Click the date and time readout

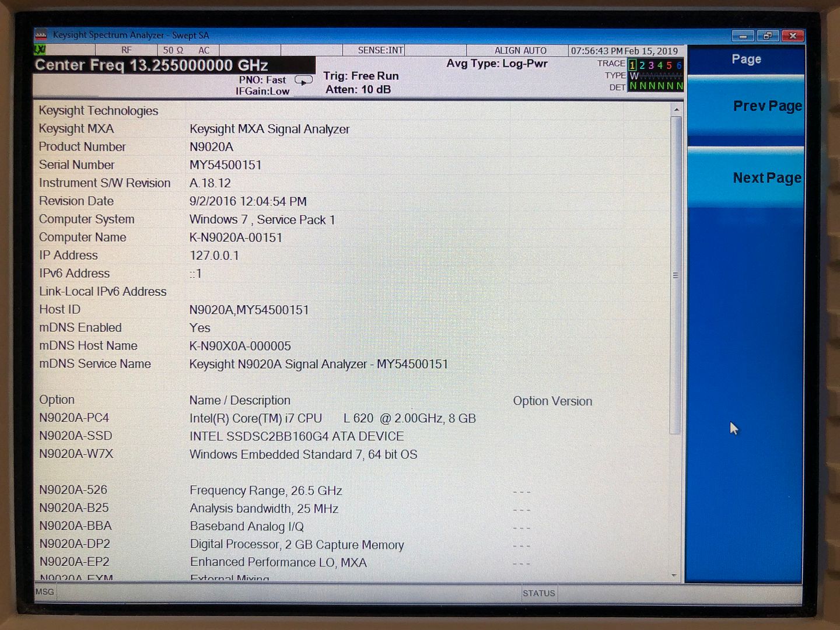tap(624, 51)
